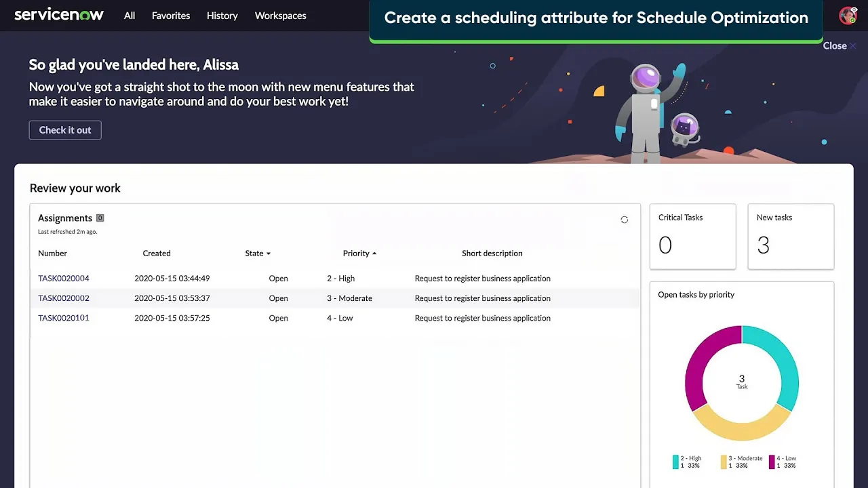Click the teal High segment of donut chart
The height and width of the screenshot is (488, 868).
[783, 358]
